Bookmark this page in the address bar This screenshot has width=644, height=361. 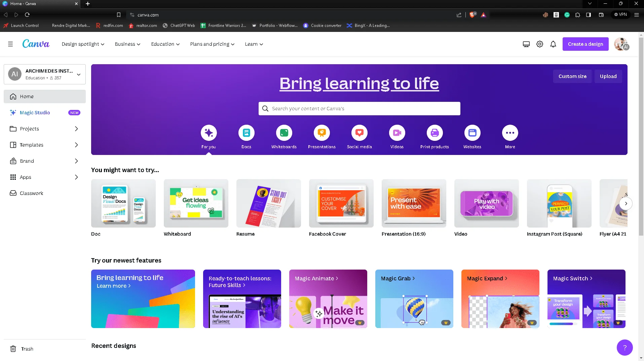119,15
